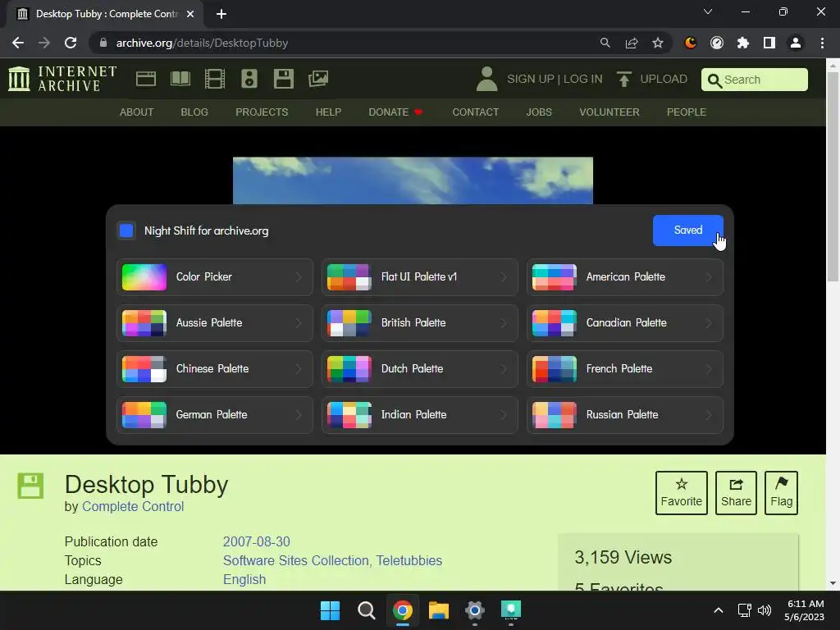This screenshot has width=840, height=630.
Task: Open the HELP menu item
Action: pos(328,112)
